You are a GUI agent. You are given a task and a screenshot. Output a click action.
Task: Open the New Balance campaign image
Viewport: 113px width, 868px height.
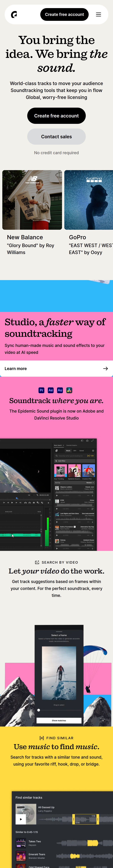click(x=32, y=200)
